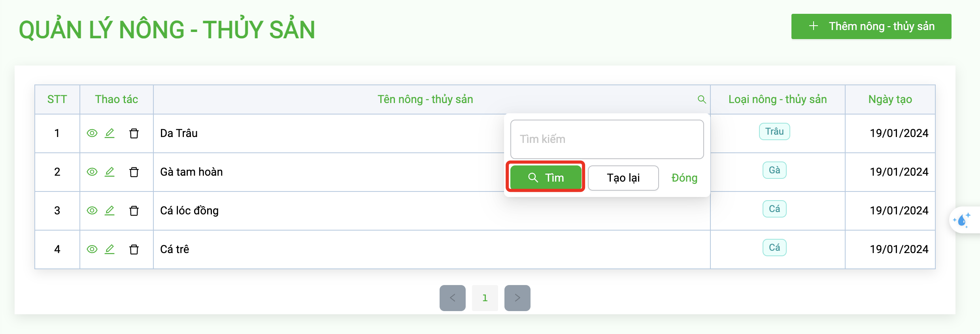Close search popup via Đóng link

click(684, 178)
